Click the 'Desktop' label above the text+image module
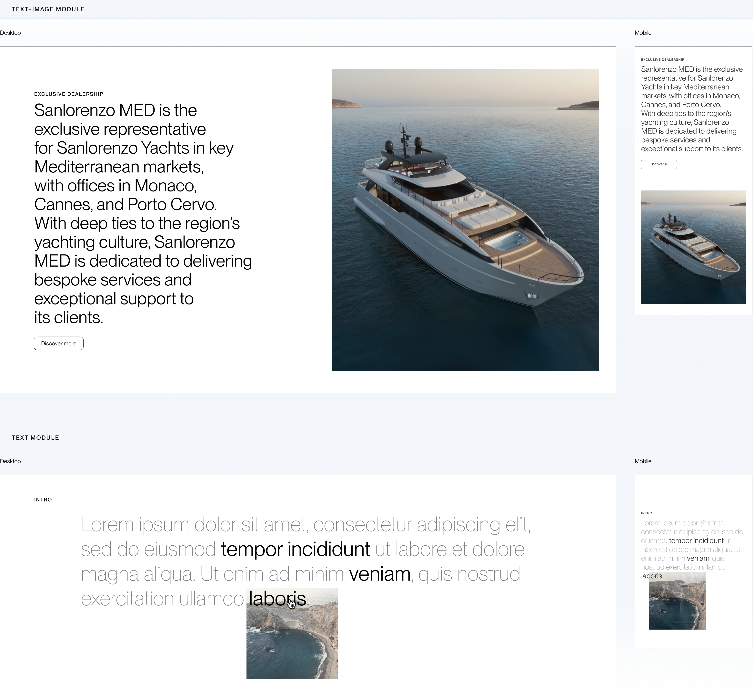Image resolution: width=753 pixels, height=700 pixels. tap(11, 33)
